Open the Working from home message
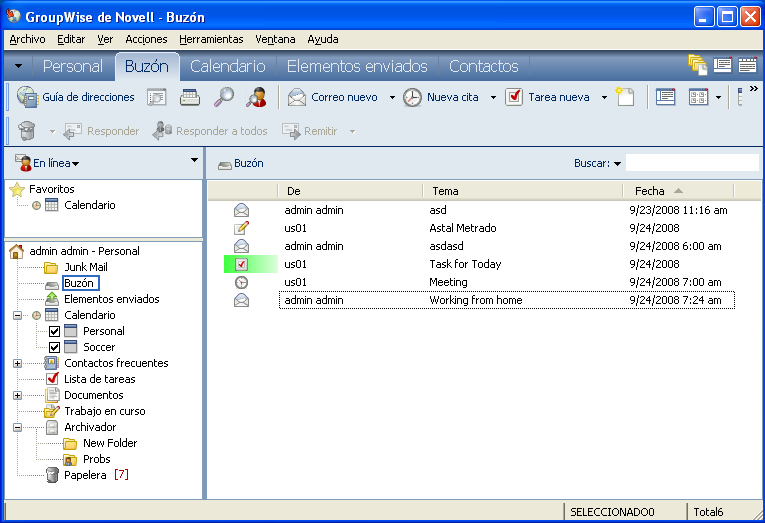 tap(475, 300)
